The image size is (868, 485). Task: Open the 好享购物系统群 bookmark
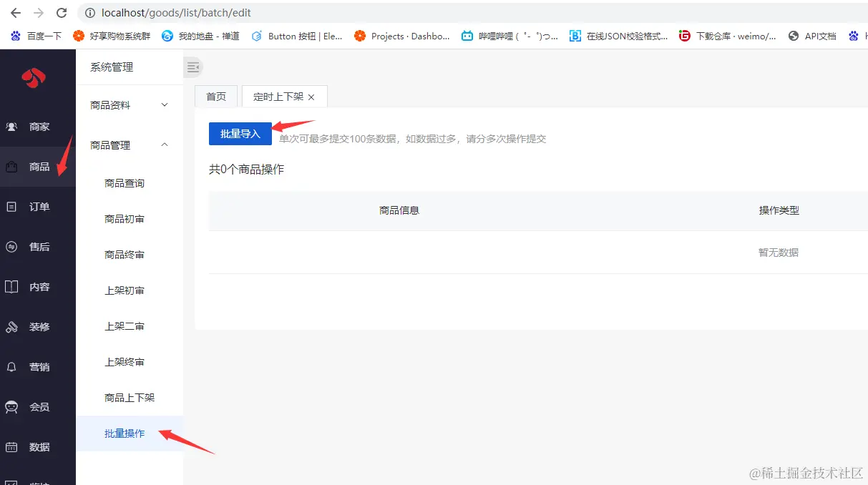point(113,36)
